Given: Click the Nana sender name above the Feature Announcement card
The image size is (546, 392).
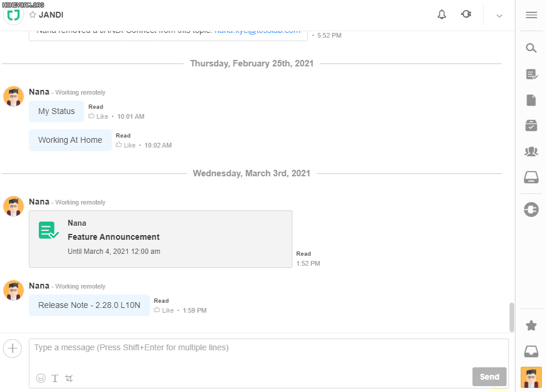Looking at the screenshot, I should [x=39, y=202].
